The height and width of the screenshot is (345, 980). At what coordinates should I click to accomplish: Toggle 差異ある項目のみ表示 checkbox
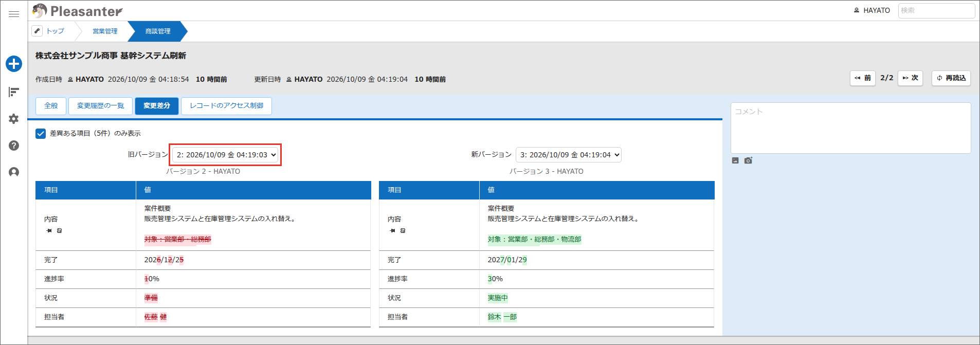pos(41,134)
